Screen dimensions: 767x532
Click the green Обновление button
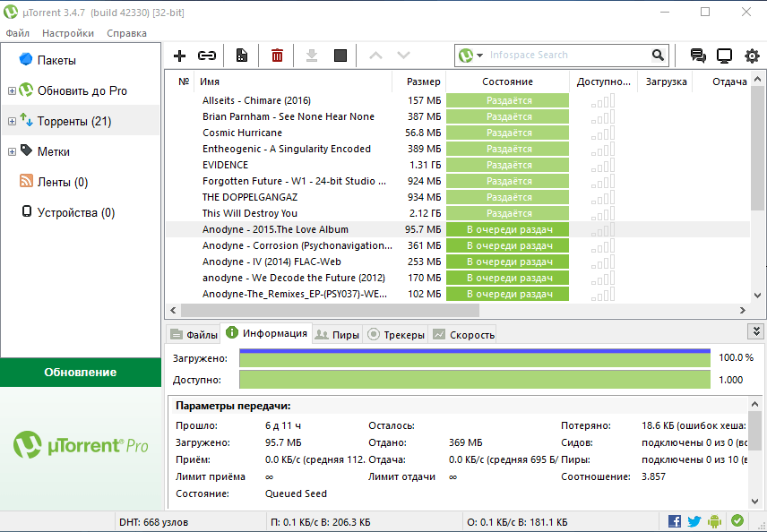pyautogui.click(x=81, y=372)
